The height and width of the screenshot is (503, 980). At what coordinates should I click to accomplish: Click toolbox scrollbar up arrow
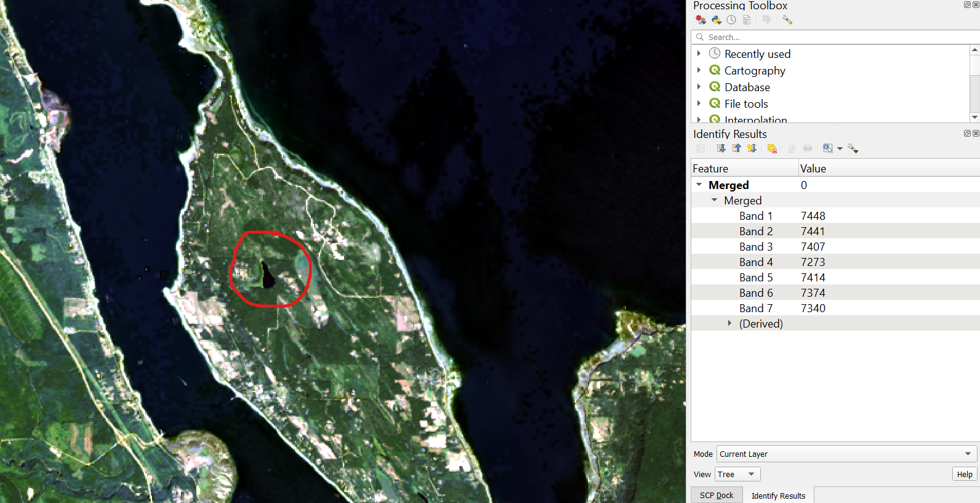click(974, 49)
